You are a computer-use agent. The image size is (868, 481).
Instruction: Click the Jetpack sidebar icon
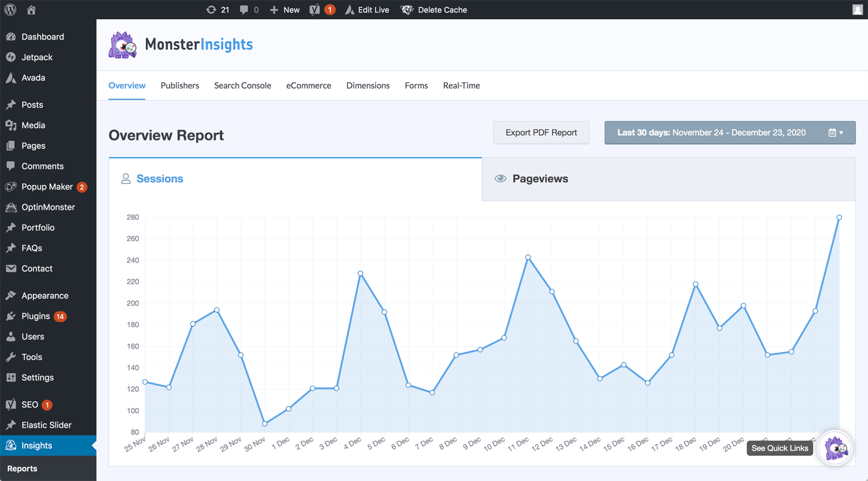pos(11,57)
